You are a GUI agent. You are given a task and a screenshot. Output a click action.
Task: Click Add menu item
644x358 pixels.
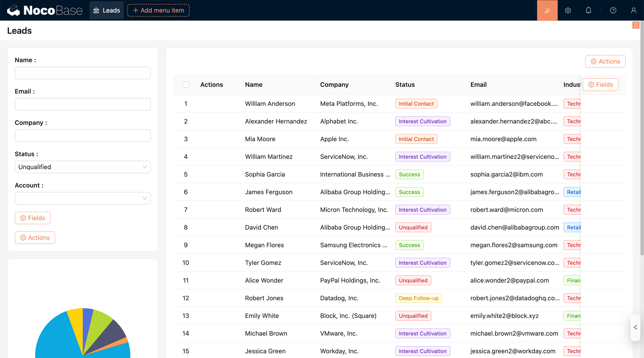[158, 10]
